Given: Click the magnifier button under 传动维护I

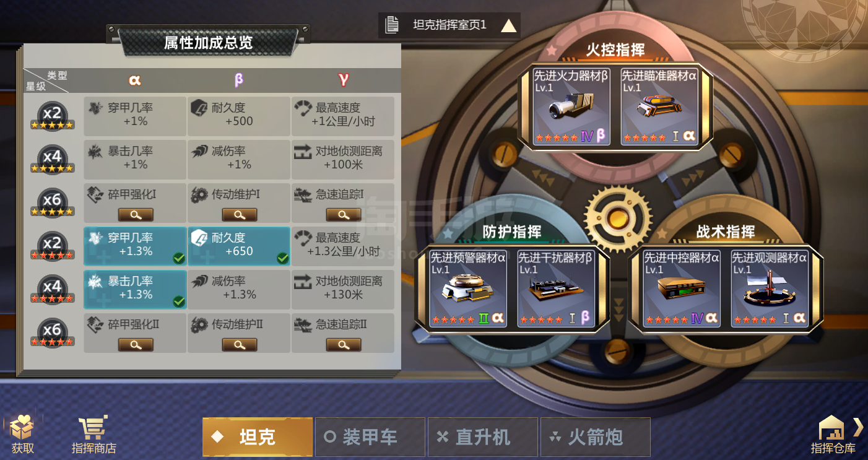Looking at the screenshot, I should point(240,215).
